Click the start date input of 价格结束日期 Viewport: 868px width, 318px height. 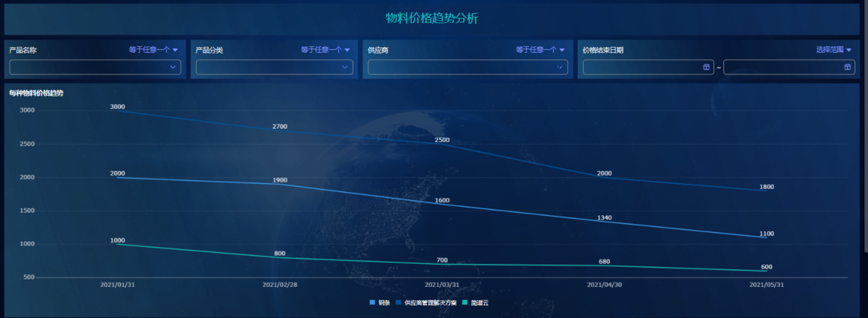tap(648, 67)
